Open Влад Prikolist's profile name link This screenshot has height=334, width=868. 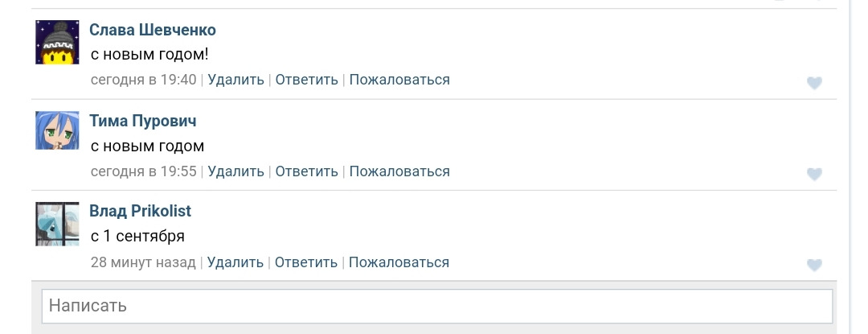pos(141,211)
